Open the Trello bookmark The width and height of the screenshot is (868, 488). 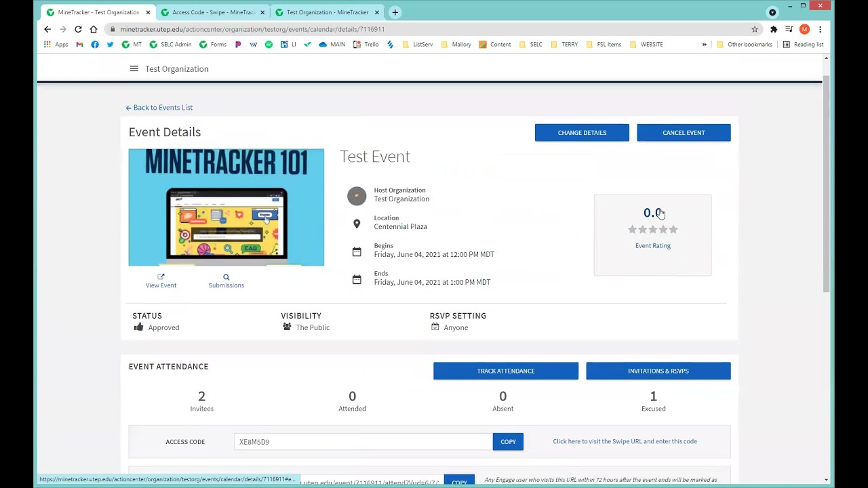tap(366, 45)
